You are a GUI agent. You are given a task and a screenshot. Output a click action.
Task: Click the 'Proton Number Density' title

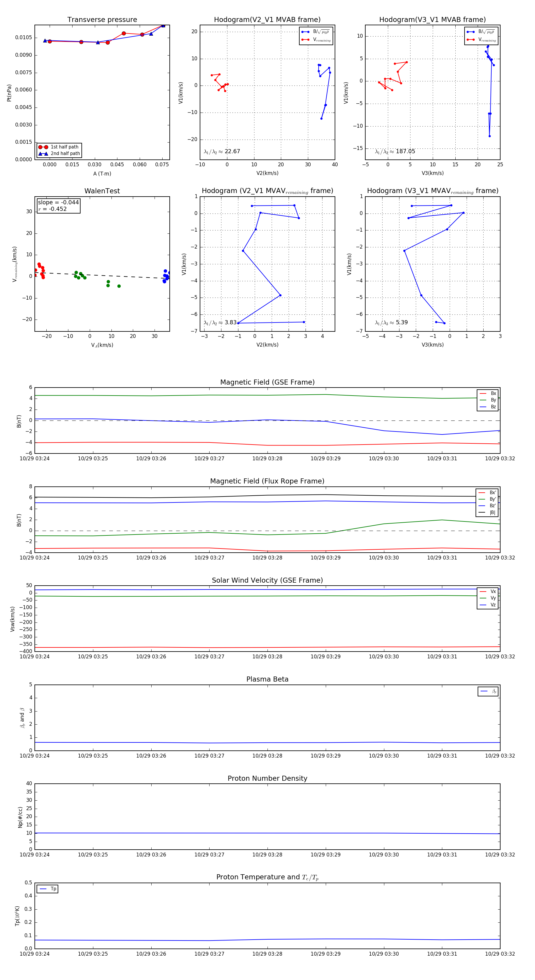(267, 778)
